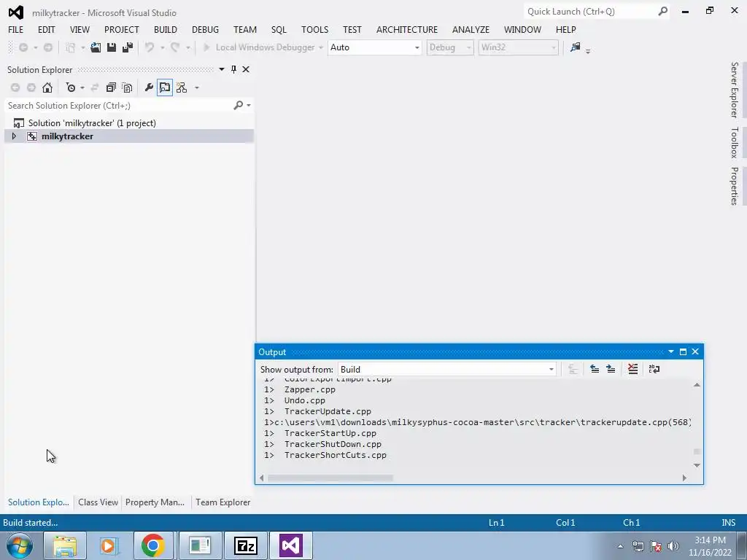Click the trackerupdate.cpp(568) output line
The image size is (747, 560).
pyautogui.click(x=477, y=422)
